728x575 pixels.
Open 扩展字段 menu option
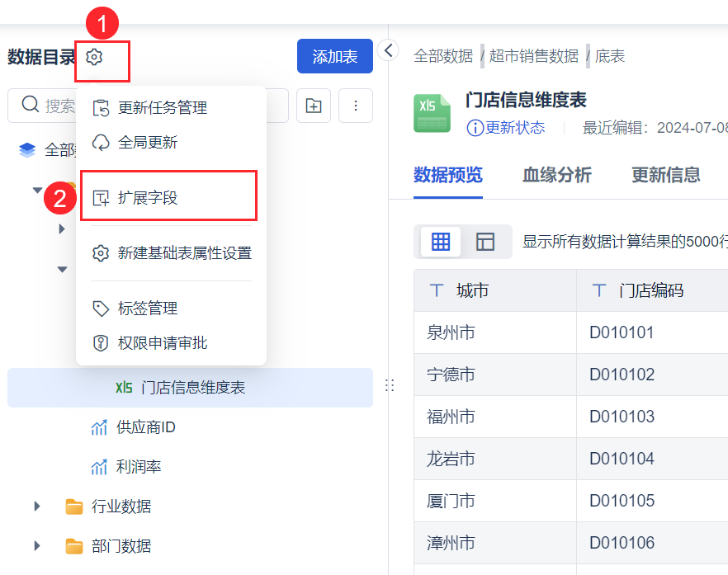coord(148,198)
